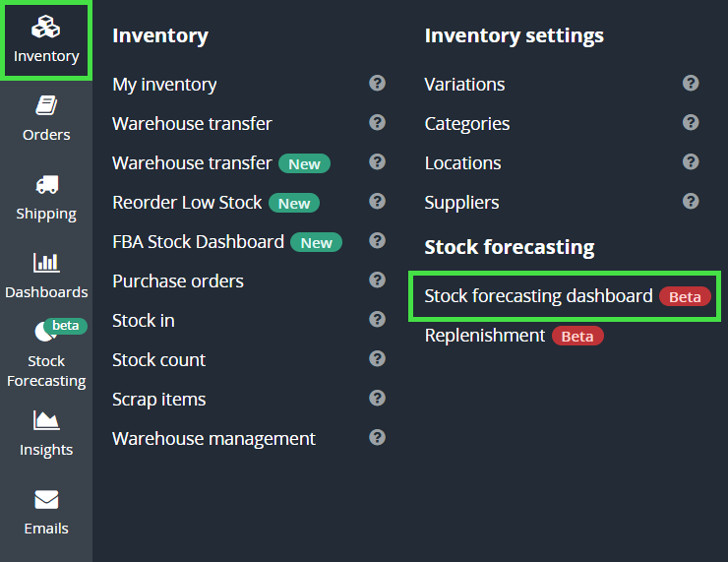Open Scrap items page
The width and height of the screenshot is (728, 562).
click(159, 400)
